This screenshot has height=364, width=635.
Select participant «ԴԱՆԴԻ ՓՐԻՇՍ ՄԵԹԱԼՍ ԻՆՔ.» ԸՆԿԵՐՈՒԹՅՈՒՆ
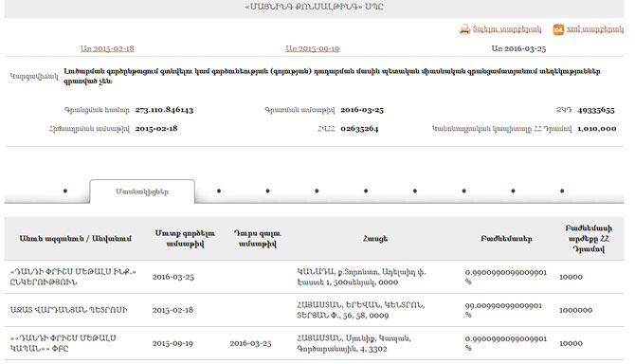coord(73,277)
